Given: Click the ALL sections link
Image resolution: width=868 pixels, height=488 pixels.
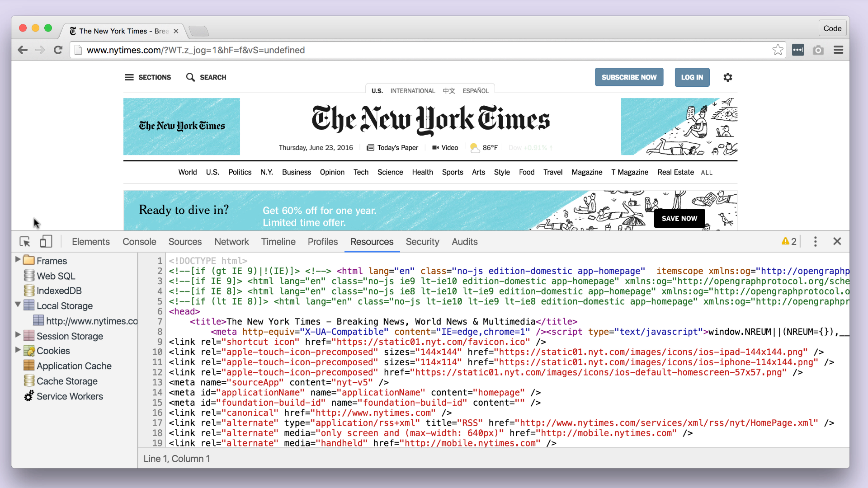Looking at the screenshot, I should pos(707,173).
